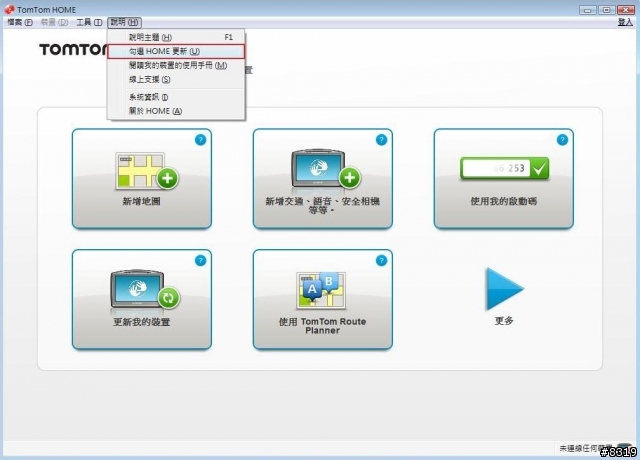Click the 新增地圖 label text
Image resolution: width=640 pixels, height=460 pixels.
click(x=142, y=201)
